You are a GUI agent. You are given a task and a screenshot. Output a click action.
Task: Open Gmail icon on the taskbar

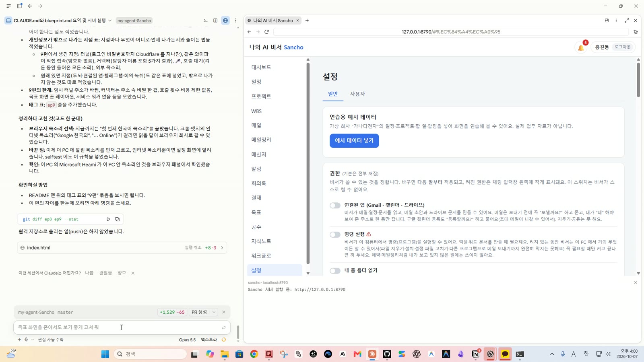tap(357, 354)
